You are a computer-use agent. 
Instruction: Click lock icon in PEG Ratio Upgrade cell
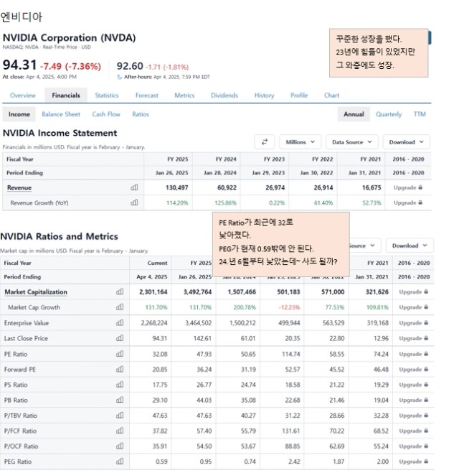pos(426,461)
